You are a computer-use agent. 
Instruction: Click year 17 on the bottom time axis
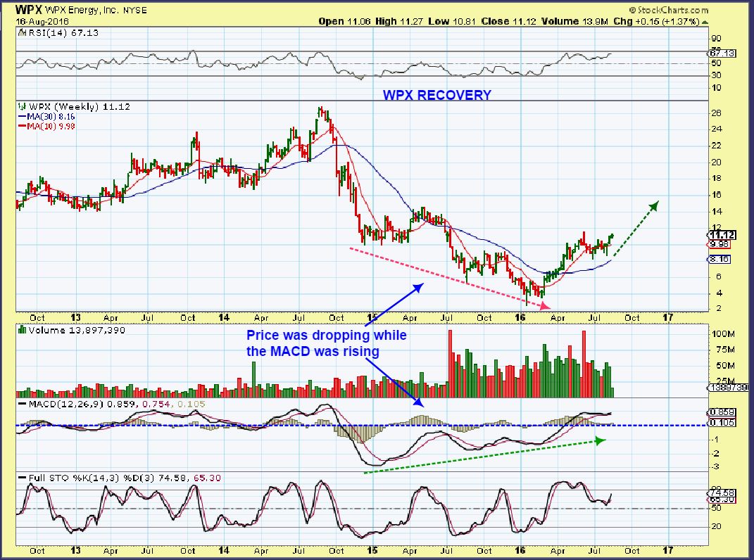click(668, 550)
